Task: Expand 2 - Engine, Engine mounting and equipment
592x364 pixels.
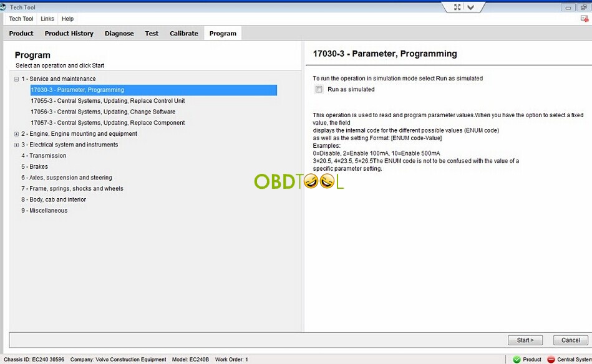Action: pyautogui.click(x=16, y=134)
